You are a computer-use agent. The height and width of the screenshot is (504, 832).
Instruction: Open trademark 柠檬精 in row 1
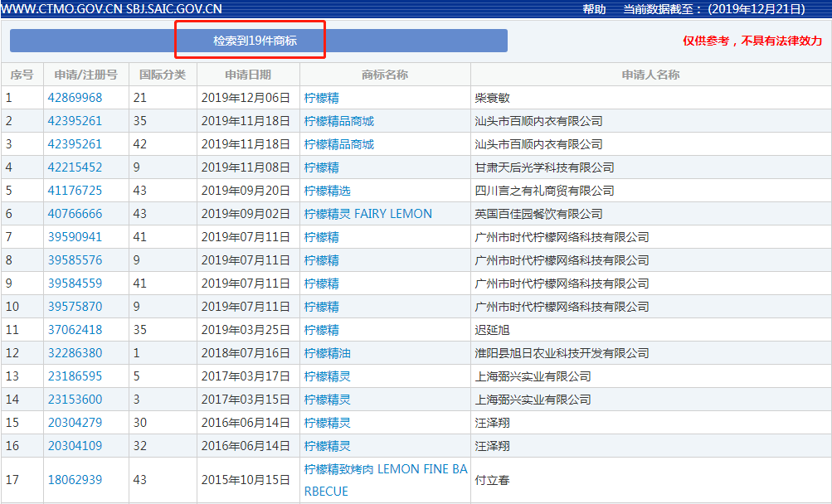(x=318, y=97)
